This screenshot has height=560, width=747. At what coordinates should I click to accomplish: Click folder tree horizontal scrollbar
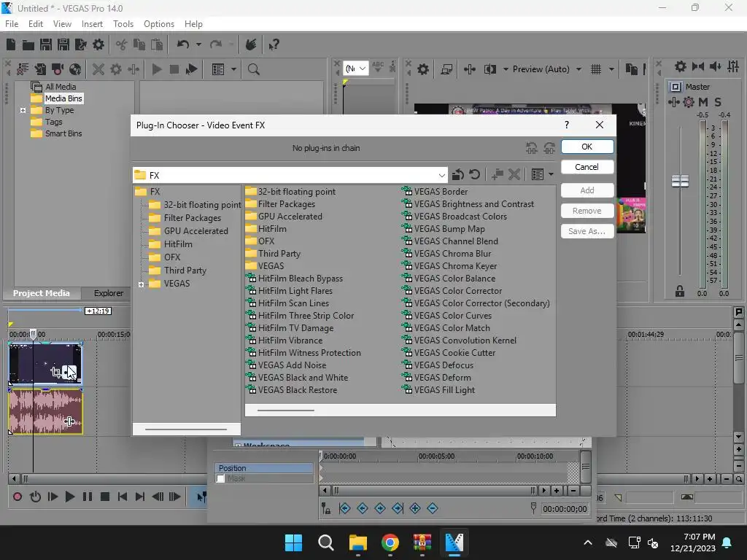pyautogui.click(x=186, y=429)
